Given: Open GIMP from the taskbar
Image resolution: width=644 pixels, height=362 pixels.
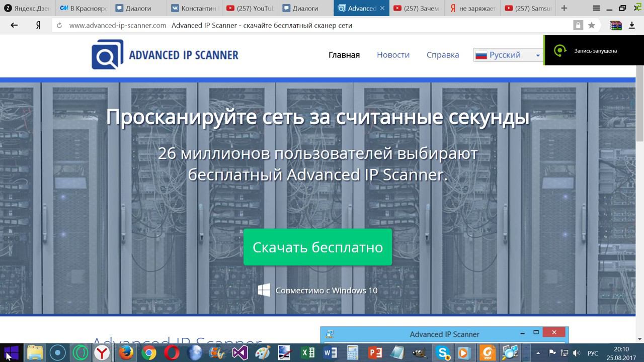Looking at the screenshot, I should (421, 352).
